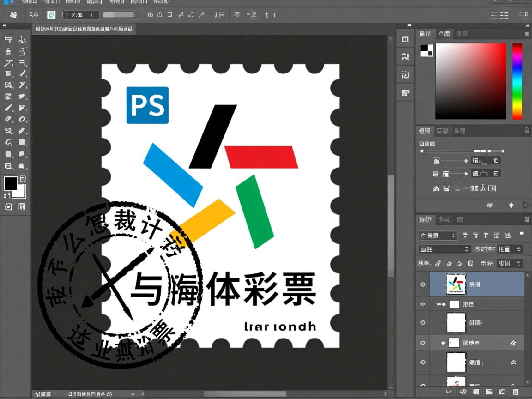Image resolution: width=532 pixels, height=399 pixels.
Task: Click the first menu in the menu bar
Action: pos(30,2)
